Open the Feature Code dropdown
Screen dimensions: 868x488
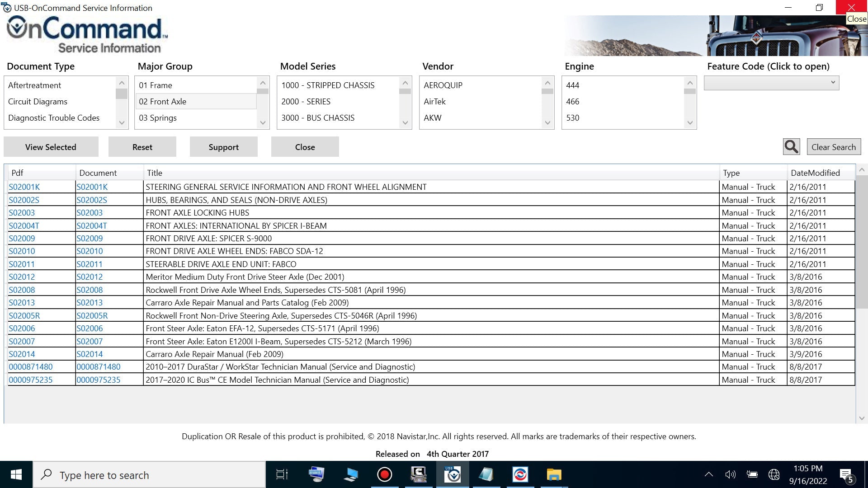[771, 83]
